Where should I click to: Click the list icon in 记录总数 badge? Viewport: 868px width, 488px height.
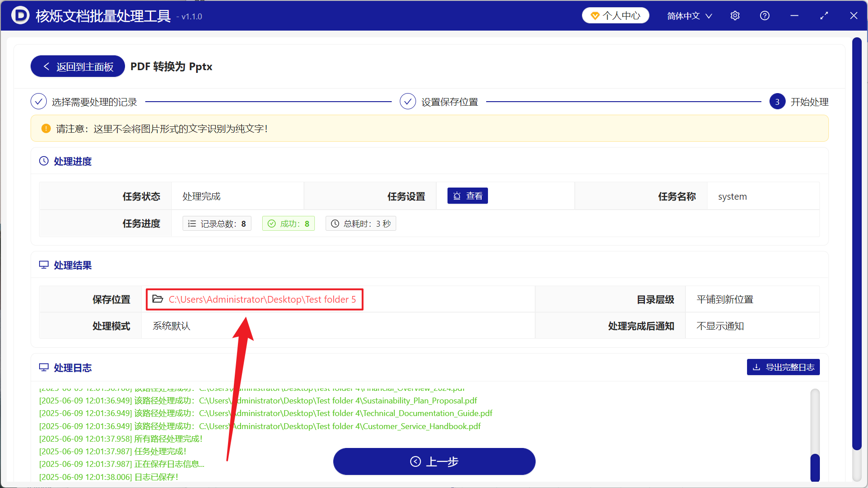coord(192,223)
